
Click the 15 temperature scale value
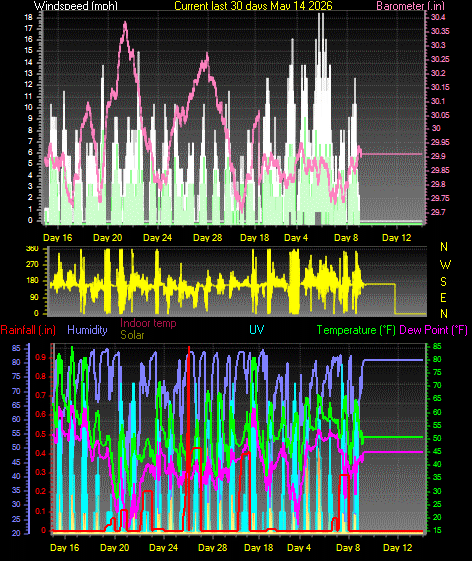(x=437, y=531)
